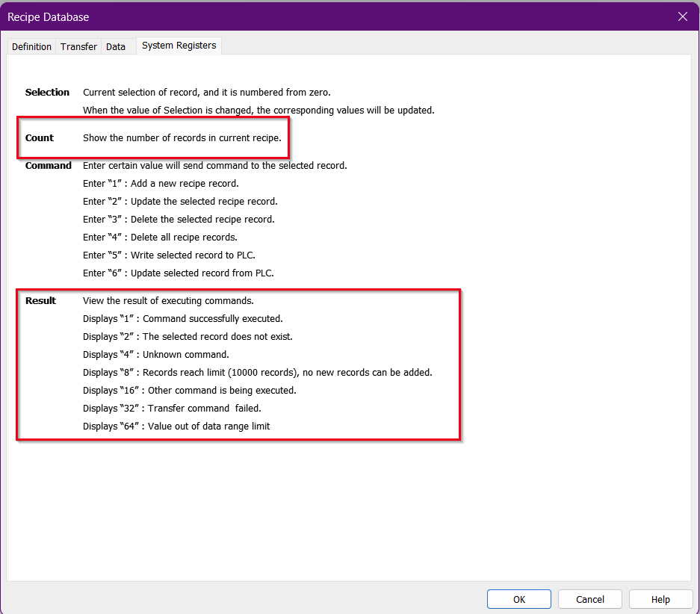Viewport: 700px width, 614px height.
Task: Click the 'Delete all recipe records' line
Action: click(x=160, y=238)
